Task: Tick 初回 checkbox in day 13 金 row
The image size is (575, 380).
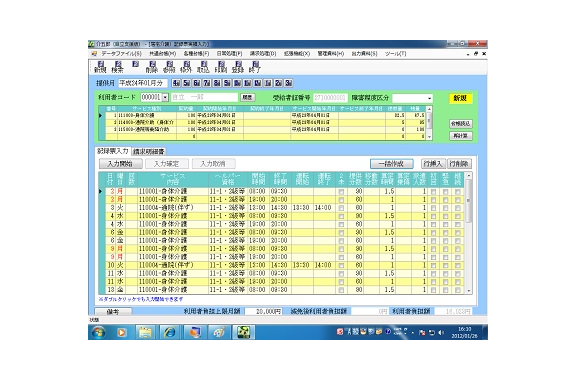Action: coord(433,290)
